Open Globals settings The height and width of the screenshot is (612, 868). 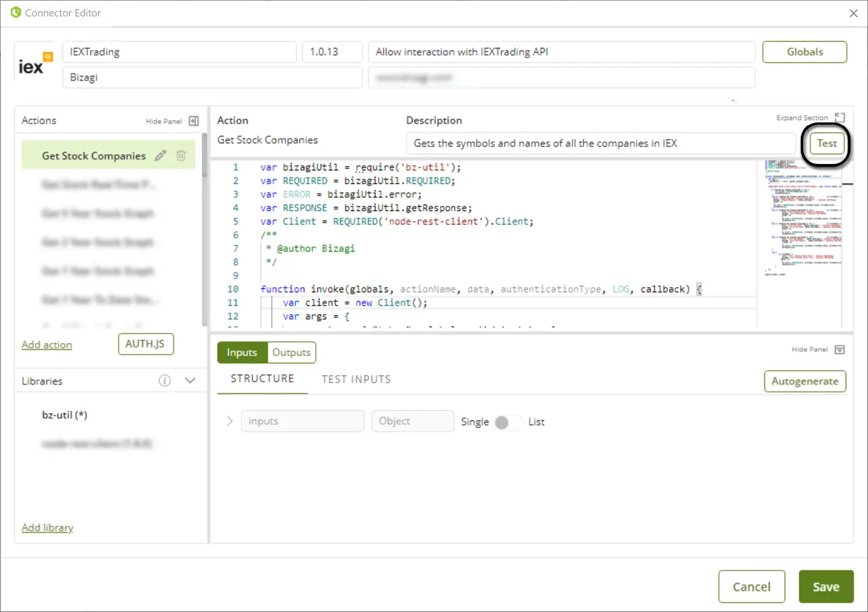pyautogui.click(x=804, y=52)
